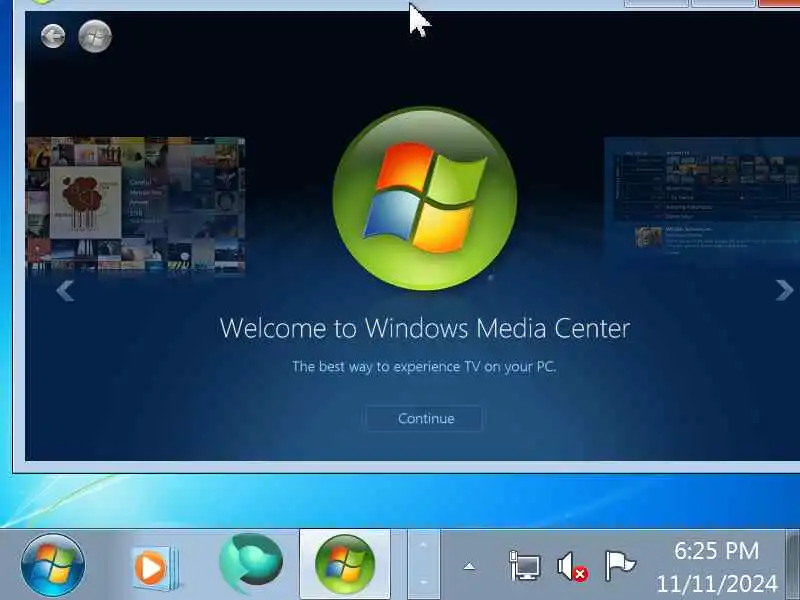Image resolution: width=800 pixels, height=600 pixels.
Task: Click 'The best way to experience TV' text
Action: coord(424,367)
